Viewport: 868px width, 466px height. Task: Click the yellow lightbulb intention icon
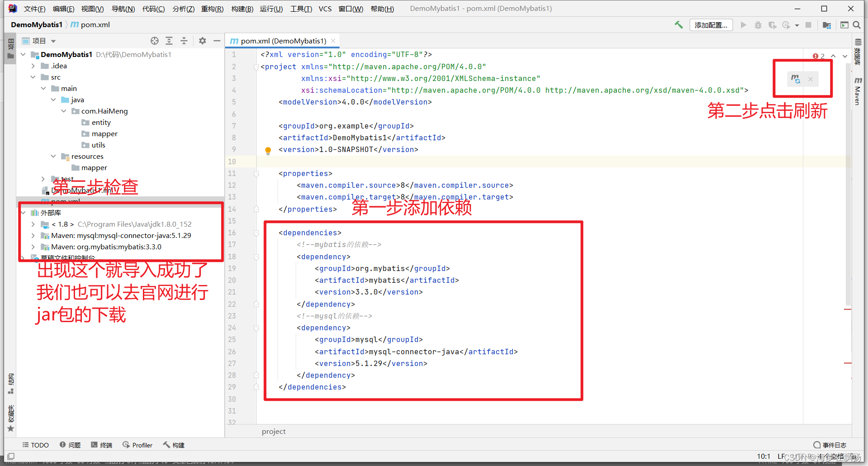tap(268, 150)
